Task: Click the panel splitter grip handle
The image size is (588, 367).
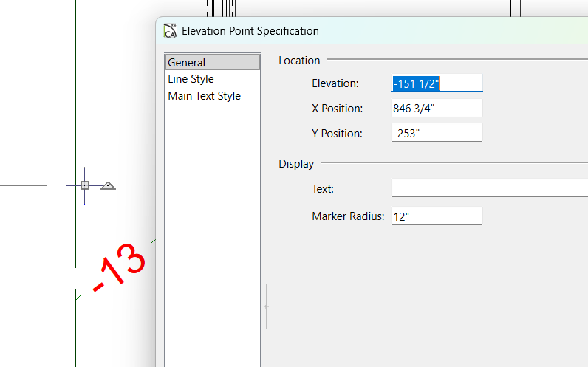Action: [x=266, y=306]
